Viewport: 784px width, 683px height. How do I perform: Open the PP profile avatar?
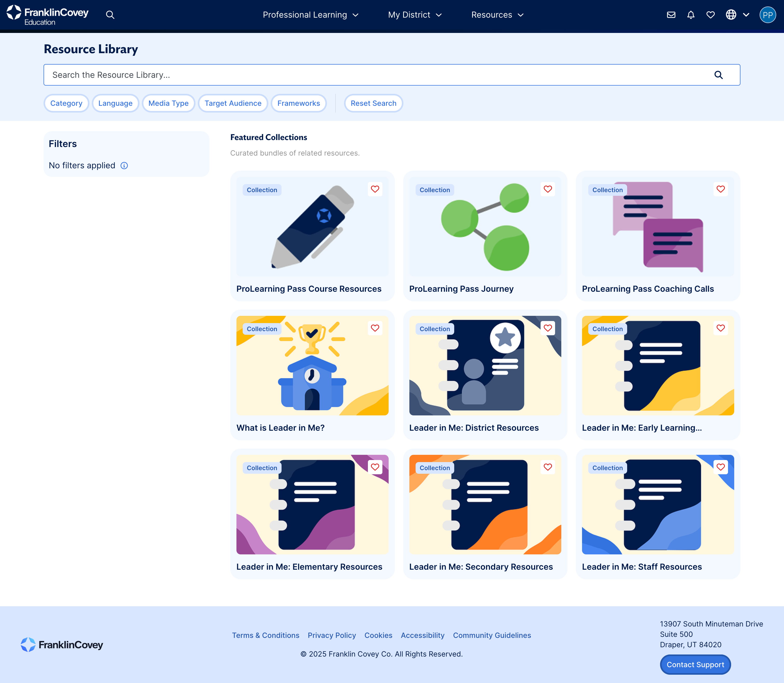click(x=767, y=15)
